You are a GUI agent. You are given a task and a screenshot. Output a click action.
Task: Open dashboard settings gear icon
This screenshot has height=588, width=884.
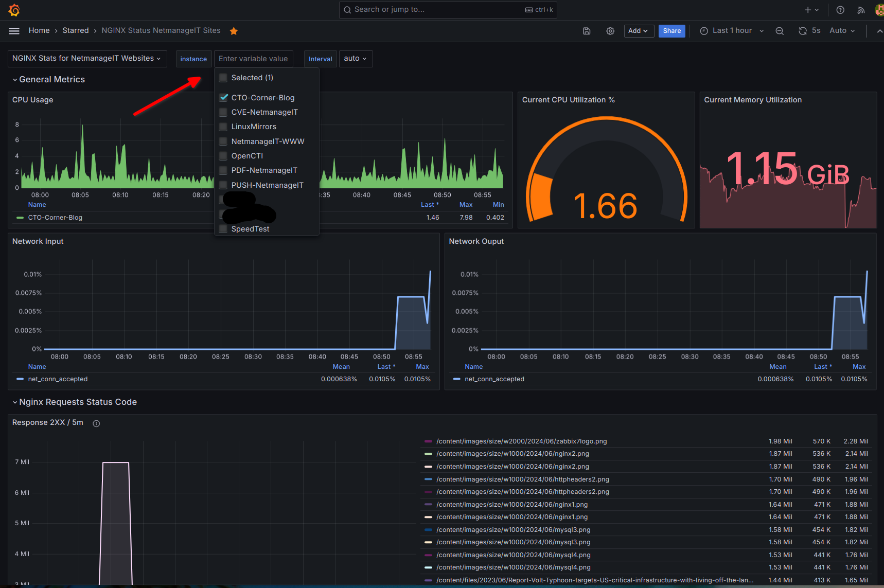(x=610, y=31)
